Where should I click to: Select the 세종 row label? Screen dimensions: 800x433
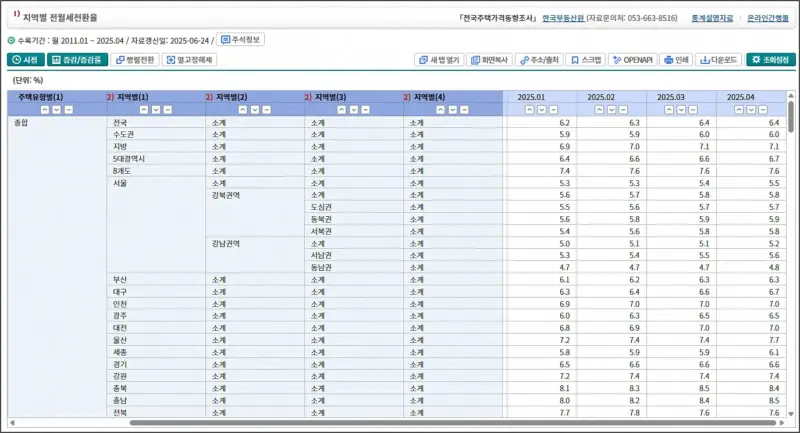(x=120, y=352)
